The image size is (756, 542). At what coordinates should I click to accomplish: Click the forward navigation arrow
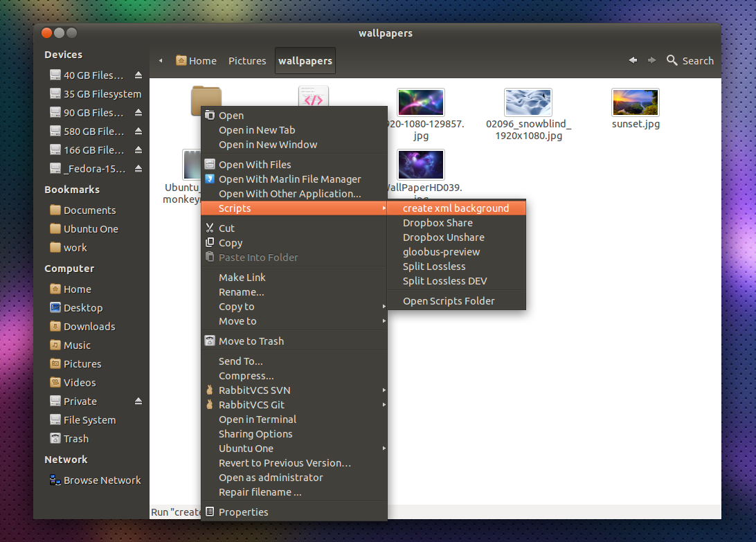(x=651, y=60)
